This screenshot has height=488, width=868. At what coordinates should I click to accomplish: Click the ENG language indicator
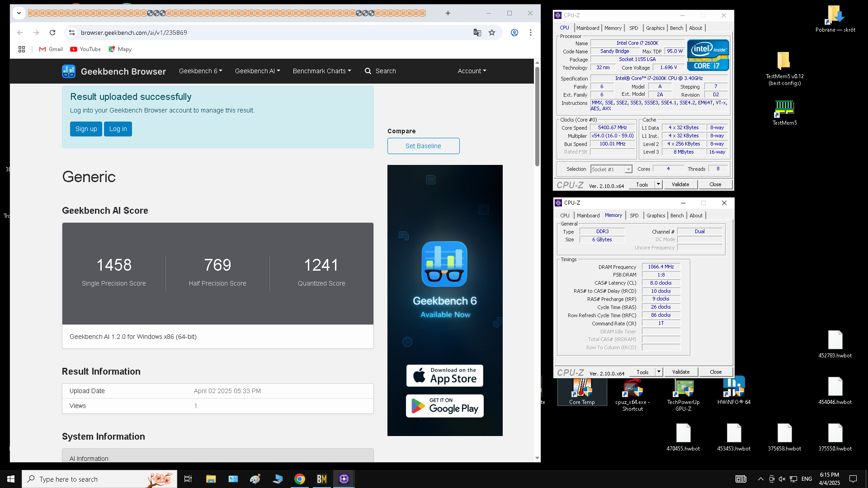tap(807, 479)
